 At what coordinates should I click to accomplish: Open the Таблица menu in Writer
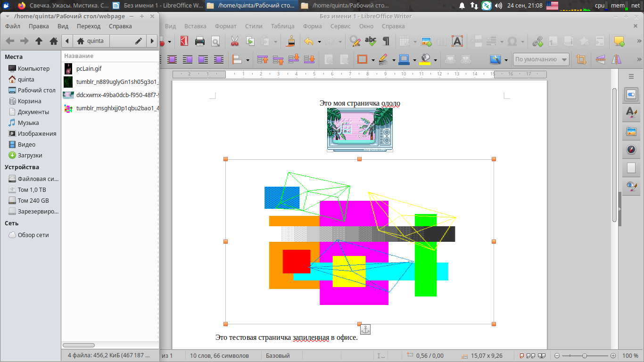[x=282, y=26]
